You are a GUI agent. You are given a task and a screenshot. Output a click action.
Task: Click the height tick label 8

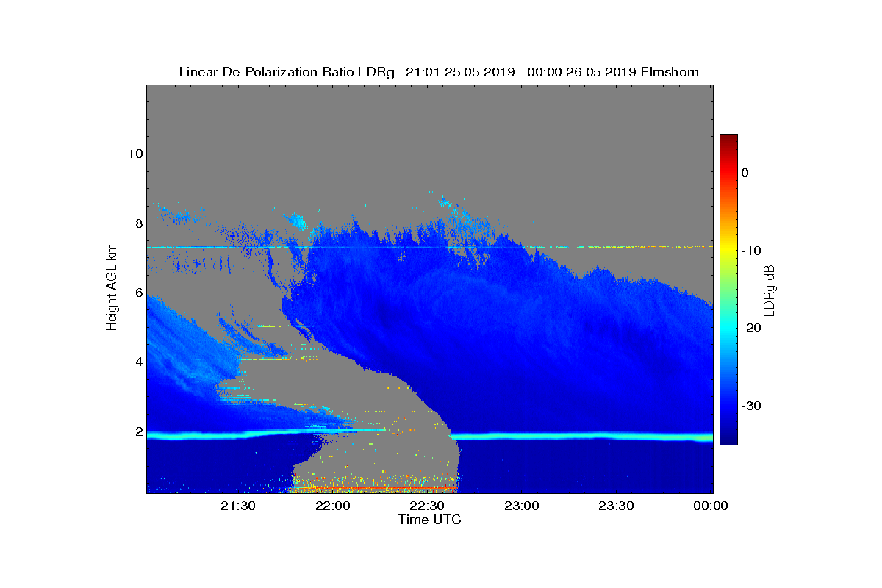tap(137, 223)
